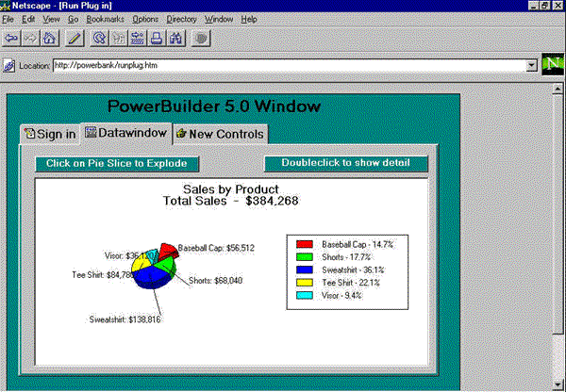The height and width of the screenshot is (392, 566).
Task: Click the Forward arrow toolbar icon
Action: coord(30,39)
